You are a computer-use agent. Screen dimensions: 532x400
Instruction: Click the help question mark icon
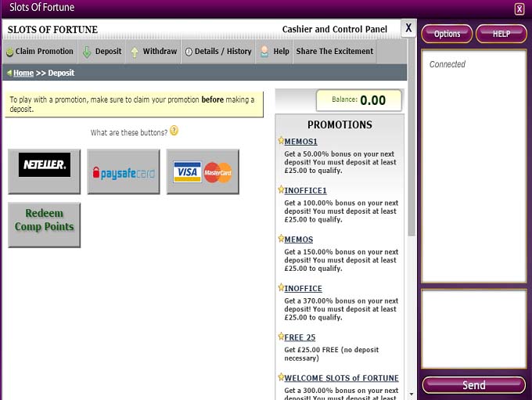coord(174,132)
